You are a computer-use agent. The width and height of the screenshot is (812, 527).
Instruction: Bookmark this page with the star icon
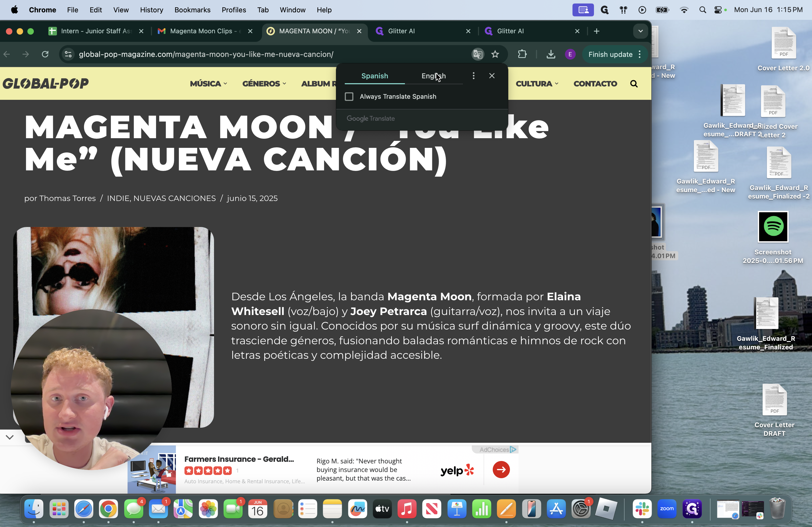coord(495,54)
